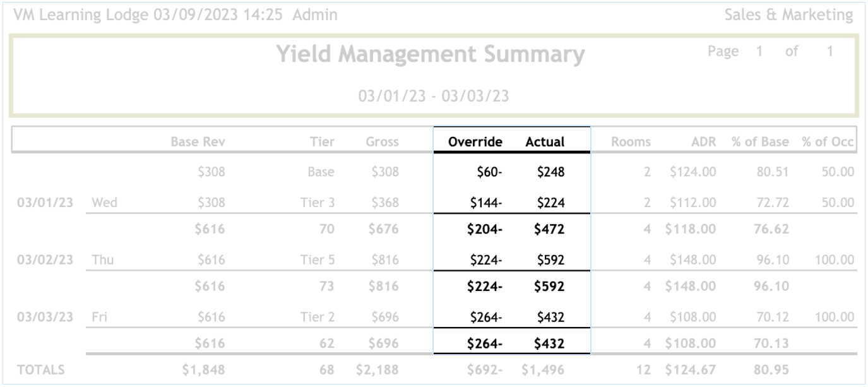Select the $1,496 total actual value

coord(543,371)
